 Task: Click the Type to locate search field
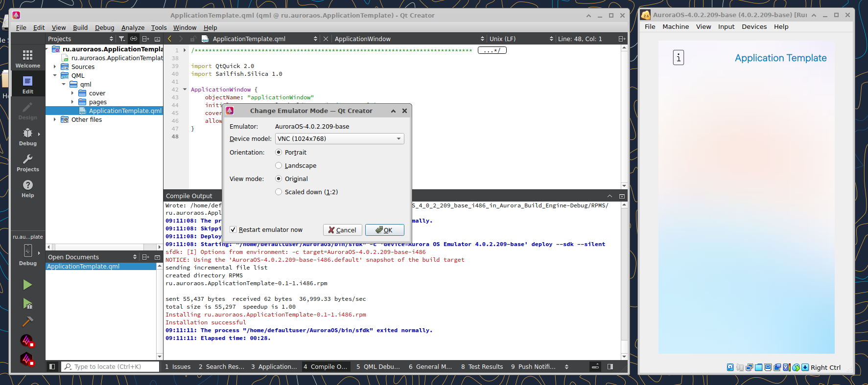coord(110,366)
